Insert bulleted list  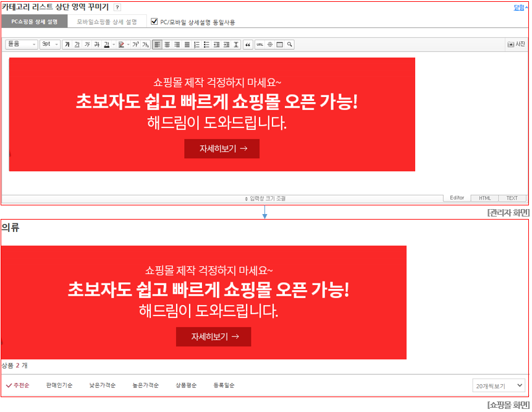[x=206, y=45]
